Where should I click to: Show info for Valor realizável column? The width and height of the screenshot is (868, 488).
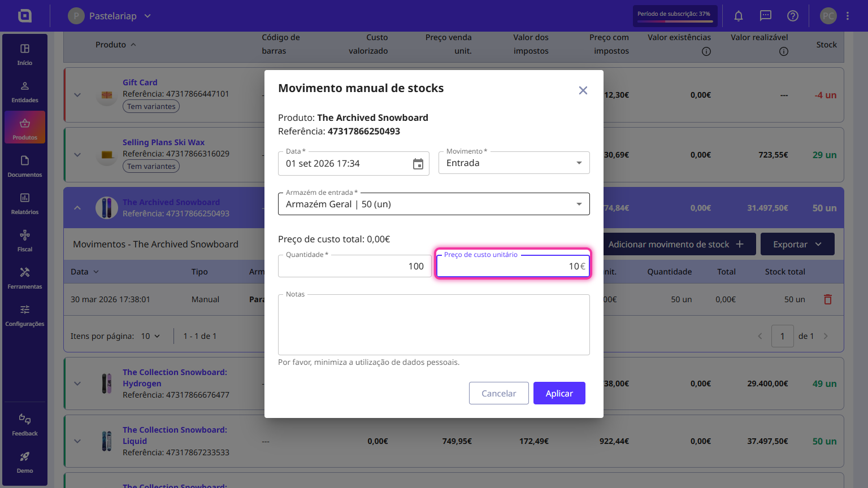[x=784, y=51]
